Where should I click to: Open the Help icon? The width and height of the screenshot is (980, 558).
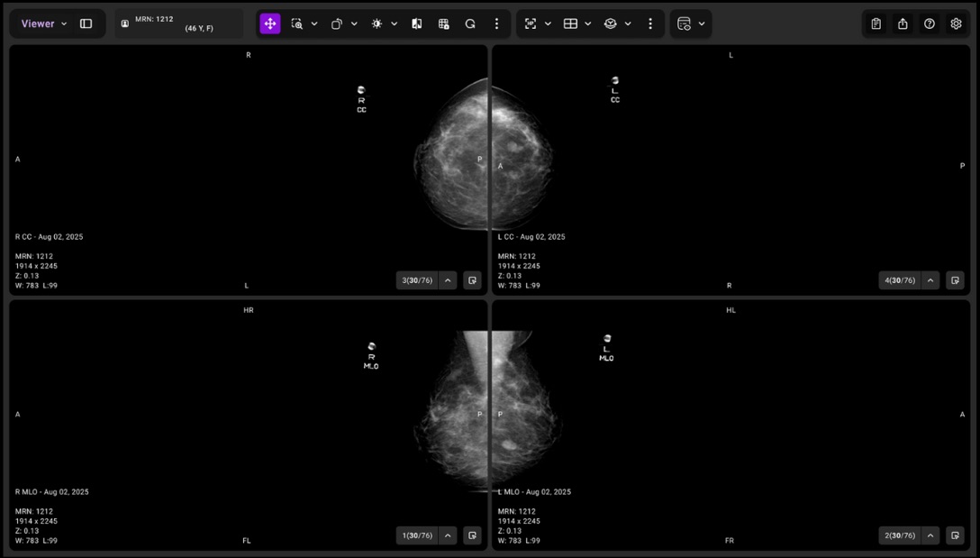point(929,23)
